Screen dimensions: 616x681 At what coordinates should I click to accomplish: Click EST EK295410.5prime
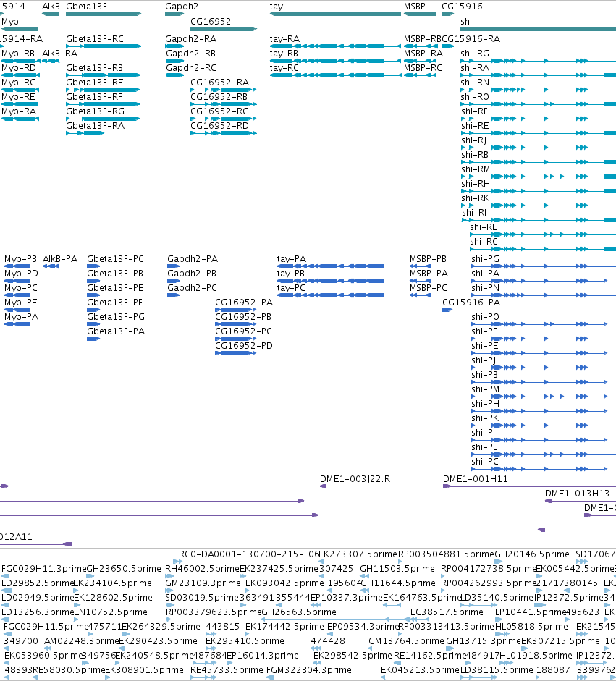pyautogui.click(x=245, y=641)
